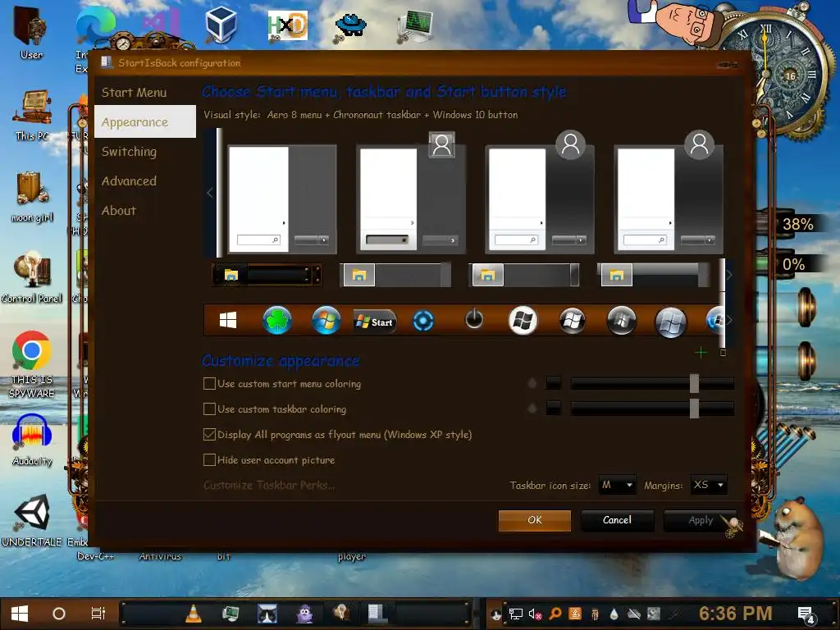
Task: Click the 6:36 PM taskbar clock
Action: (x=736, y=614)
